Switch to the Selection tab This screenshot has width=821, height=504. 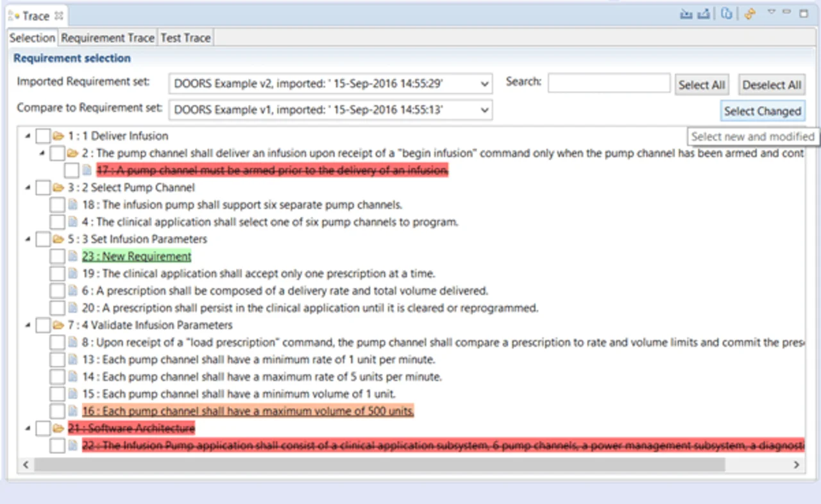tap(32, 38)
